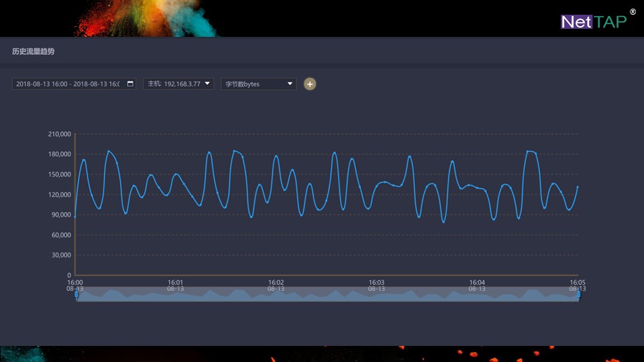This screenshot has width=644, height=362.
Task: Click the middle of the zoom preview bar
Action: [327, 294]
